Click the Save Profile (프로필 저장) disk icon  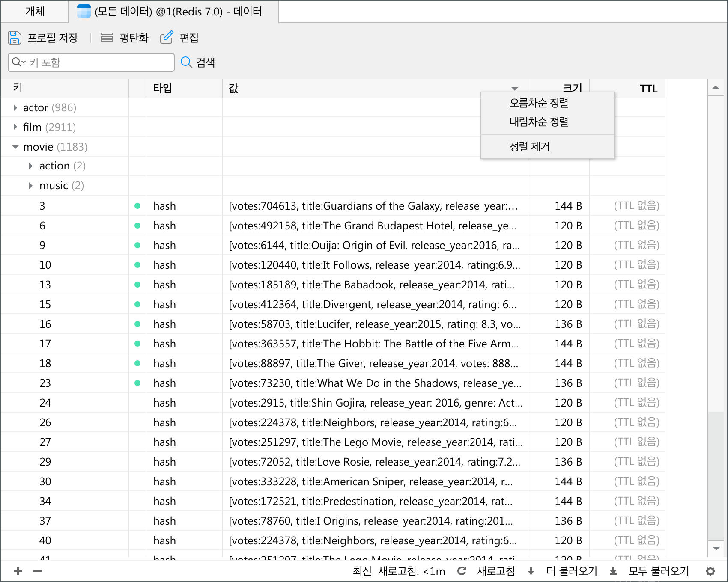(x=15, y=38)
